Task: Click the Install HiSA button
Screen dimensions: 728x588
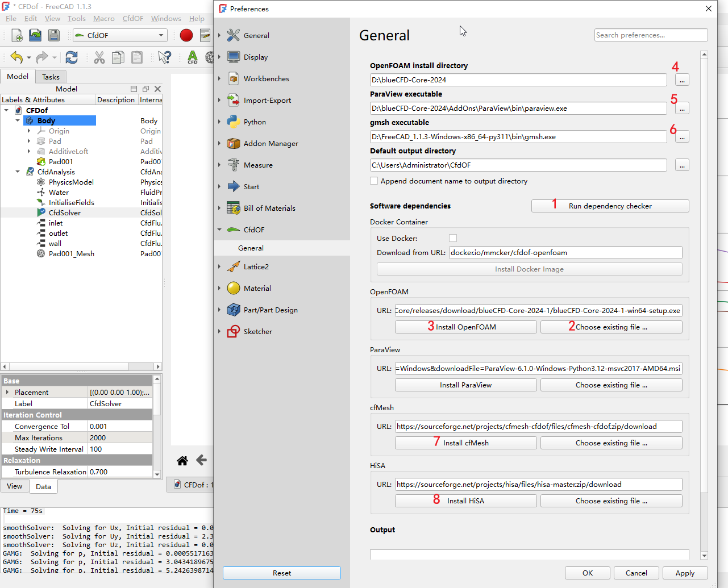Action: tap(466, 501)
